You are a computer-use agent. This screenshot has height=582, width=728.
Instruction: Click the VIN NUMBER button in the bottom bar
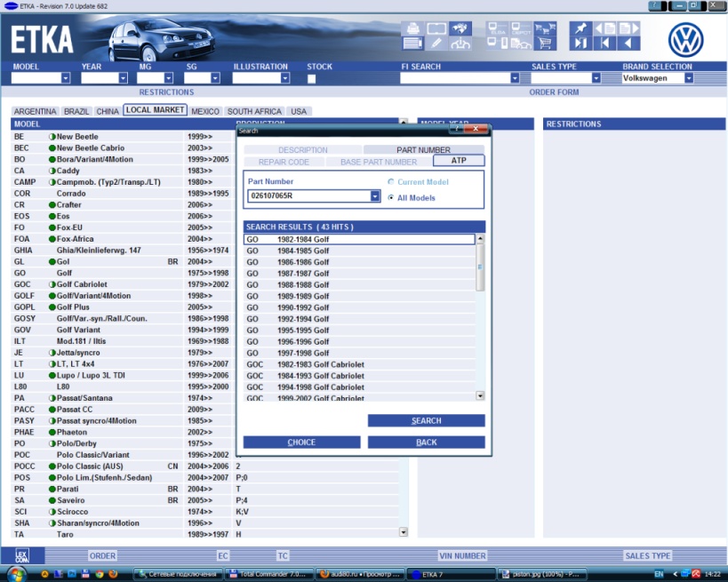(462, 555)
